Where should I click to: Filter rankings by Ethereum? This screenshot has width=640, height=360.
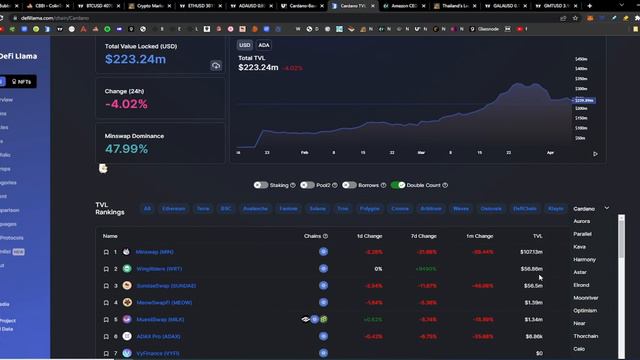tap(173, 209)
